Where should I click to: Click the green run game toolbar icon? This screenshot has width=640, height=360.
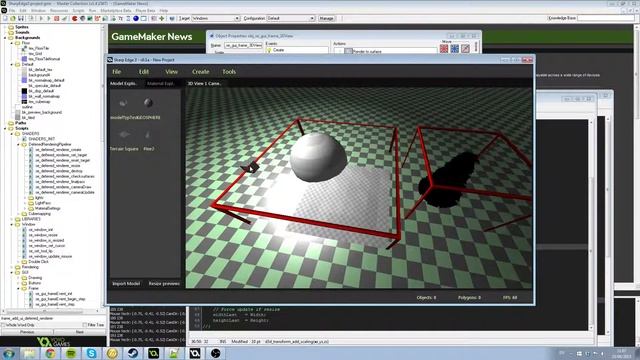click(x=49, y=18)
